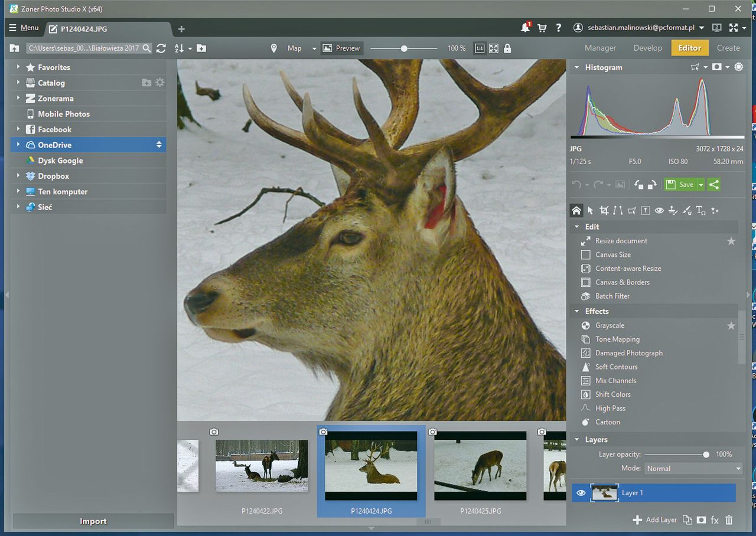The height and width of the screenshot is (536, 756).
Task: Set zoom to 1:1 actual size
Action: (480, 48)
